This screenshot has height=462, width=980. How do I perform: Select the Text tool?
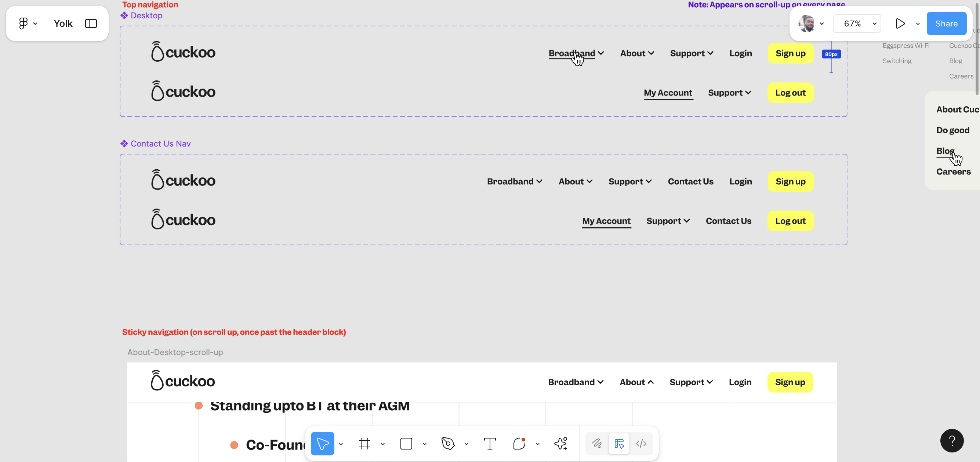490,443
